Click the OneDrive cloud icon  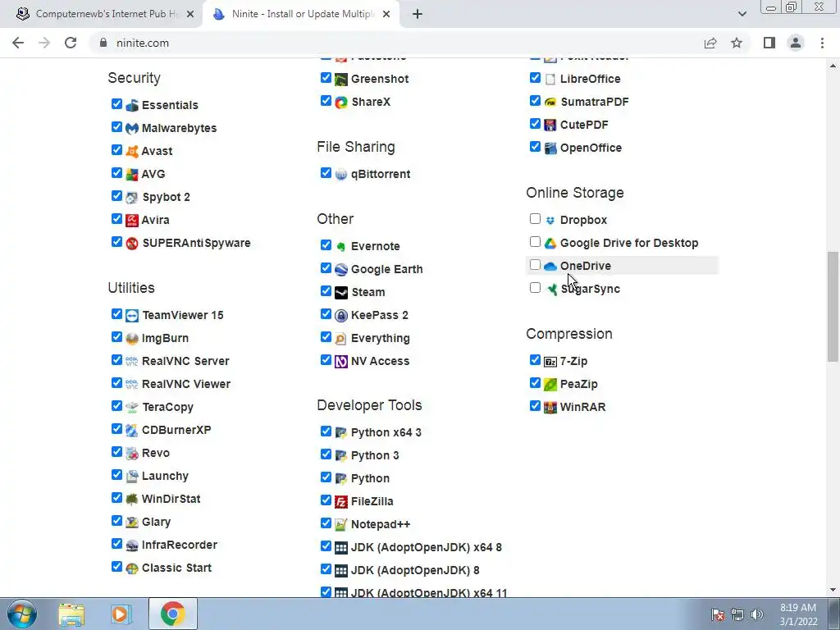(x=550, y=267)
